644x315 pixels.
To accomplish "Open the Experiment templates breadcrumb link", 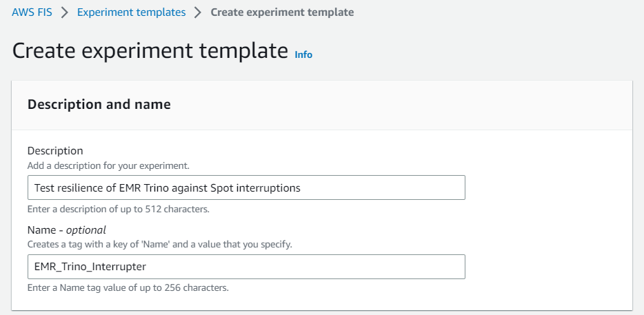I will (x=131, y=12).
